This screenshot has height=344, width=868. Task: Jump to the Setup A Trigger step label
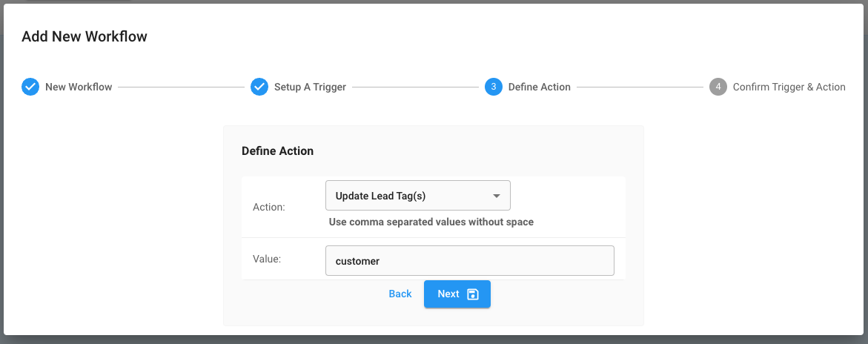(310, 87)
